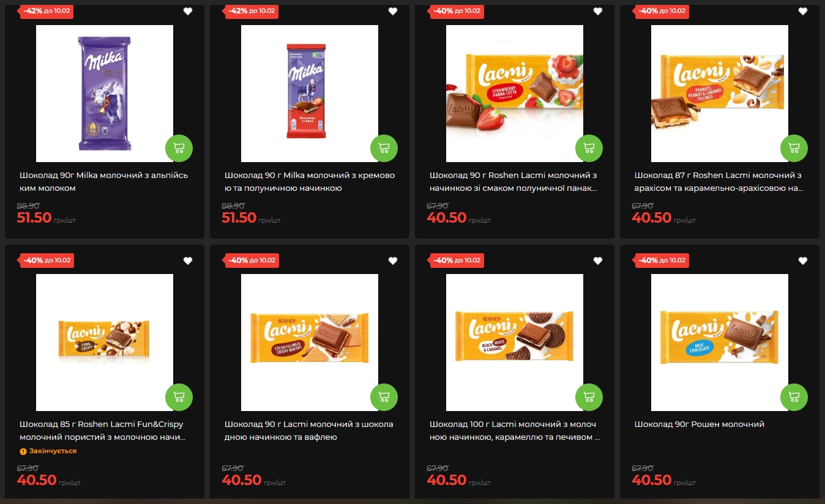Screen dimensions: 825x504
Task: Toggle wishlist heart on Рошен молочний card
Action: point(803,261)
